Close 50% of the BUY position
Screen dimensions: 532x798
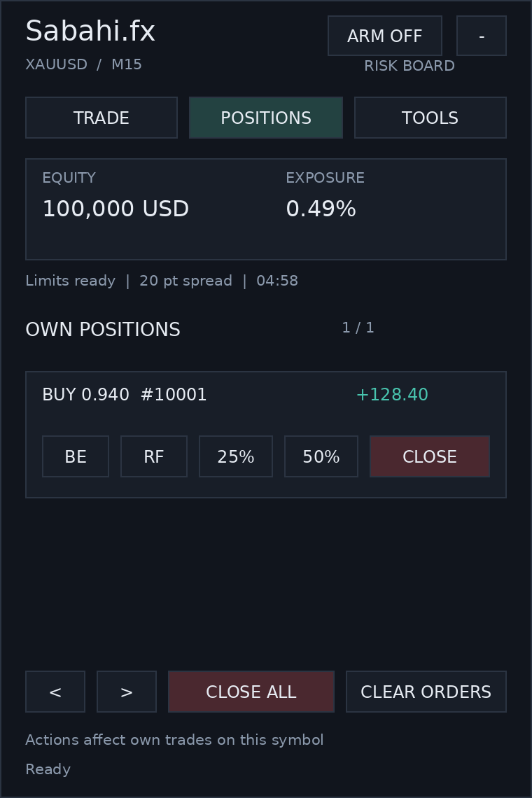(321, 456)
